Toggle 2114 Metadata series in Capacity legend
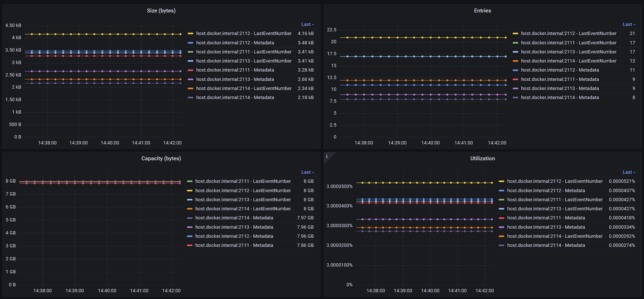 coord(234,218)
